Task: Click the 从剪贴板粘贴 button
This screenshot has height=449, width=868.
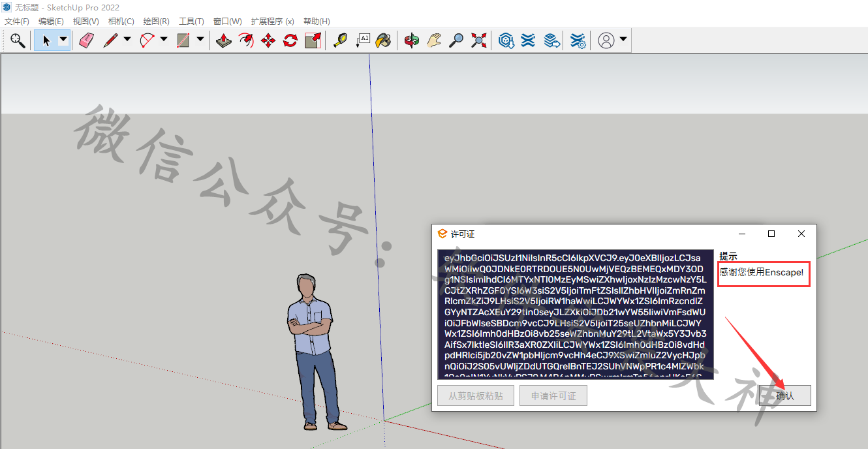Action: (x=476, y=395)
